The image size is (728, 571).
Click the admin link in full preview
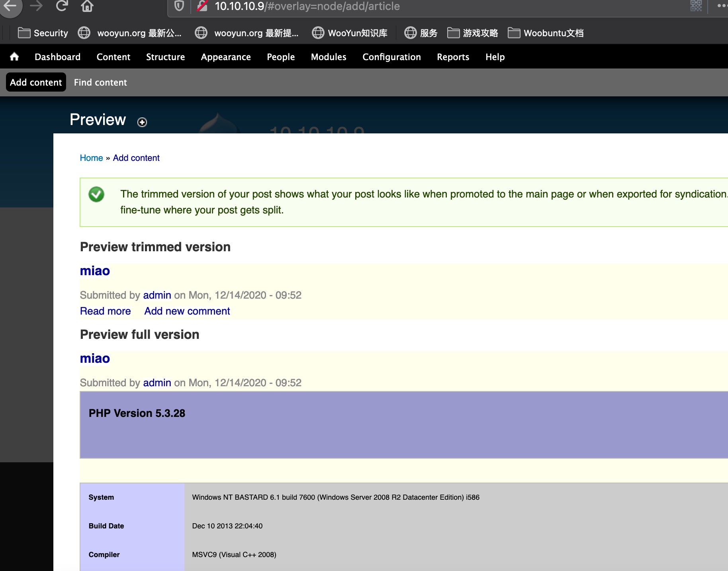coord(157,383)
